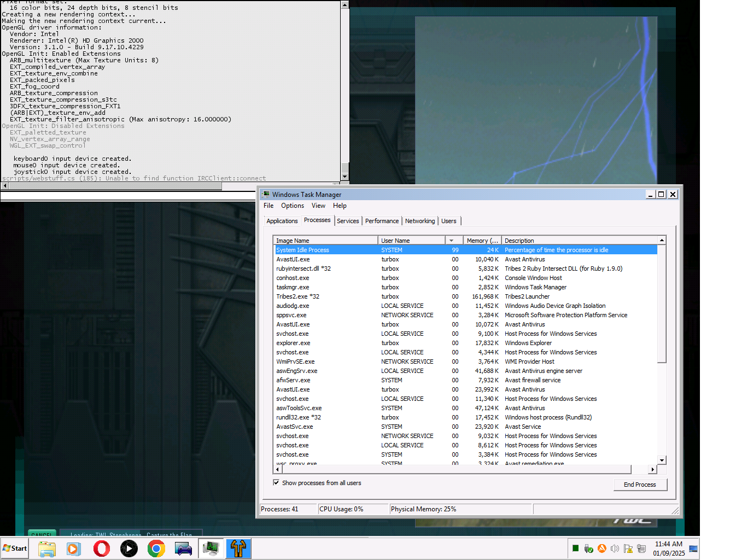Click the process list scroll-left arrow
The height and width of the screenshot is (560, 730).
[x=278, y=469]
